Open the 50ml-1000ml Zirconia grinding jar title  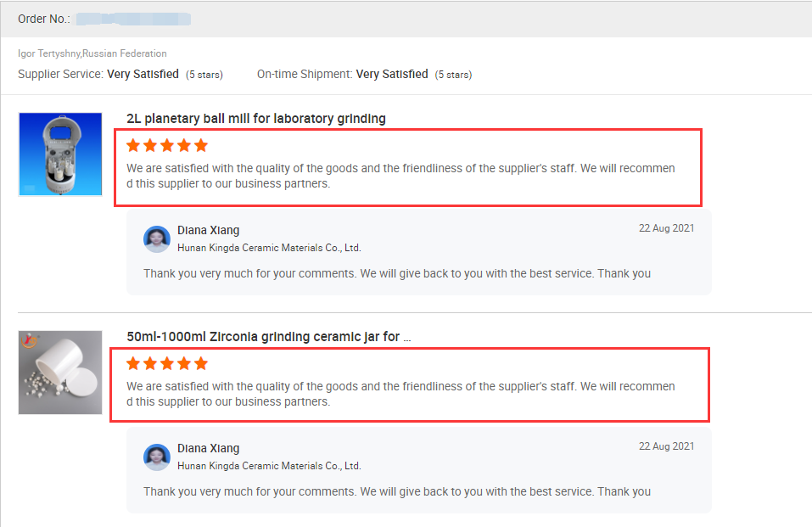(269, 337)
